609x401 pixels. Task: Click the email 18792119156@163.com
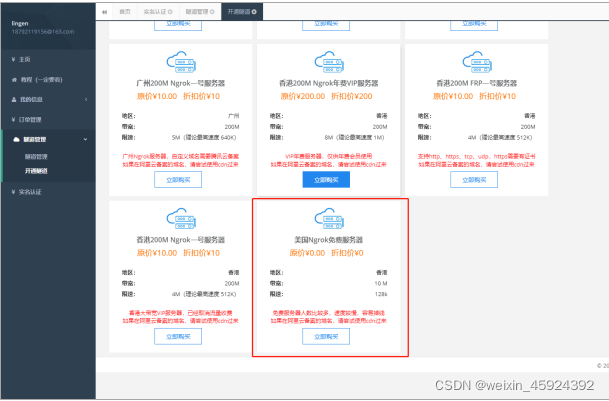point(43,31)
